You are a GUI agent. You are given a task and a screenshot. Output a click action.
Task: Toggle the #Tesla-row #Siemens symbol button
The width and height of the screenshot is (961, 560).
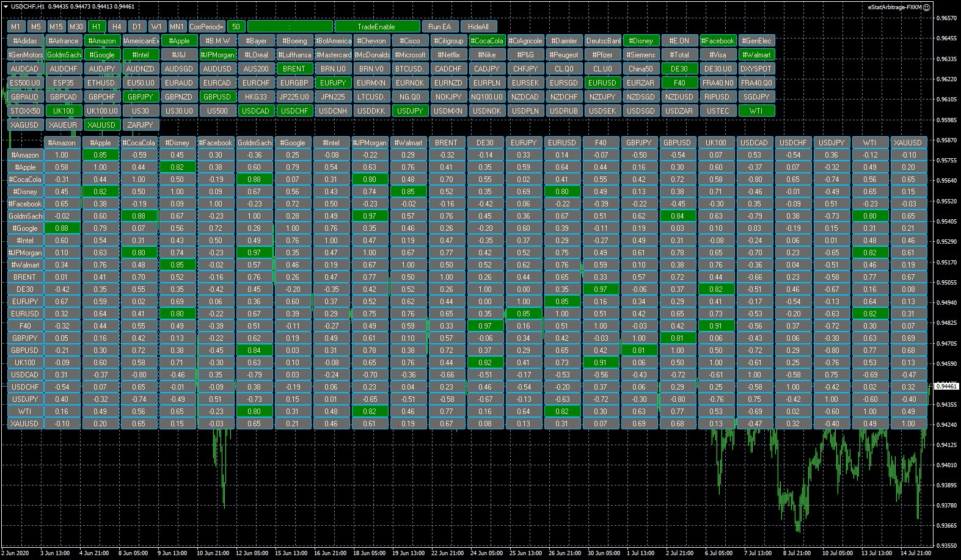641,55
